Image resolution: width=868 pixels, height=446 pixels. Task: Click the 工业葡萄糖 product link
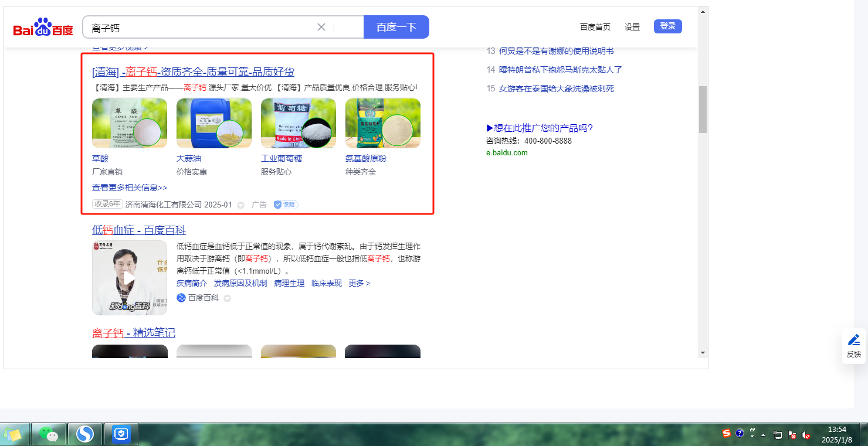coord(282,158)
